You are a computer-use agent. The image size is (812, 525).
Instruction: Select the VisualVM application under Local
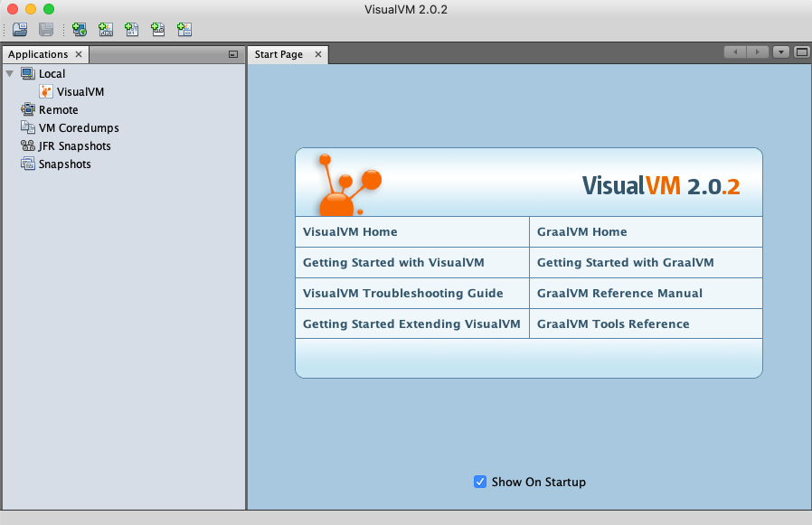[x=80, y=91]
